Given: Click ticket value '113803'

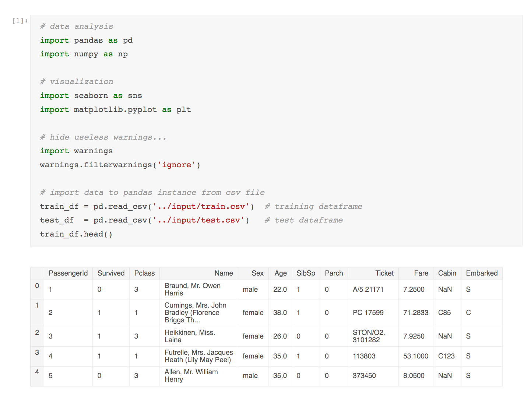Looking at the screenshot, I should [x=364, y=356].
